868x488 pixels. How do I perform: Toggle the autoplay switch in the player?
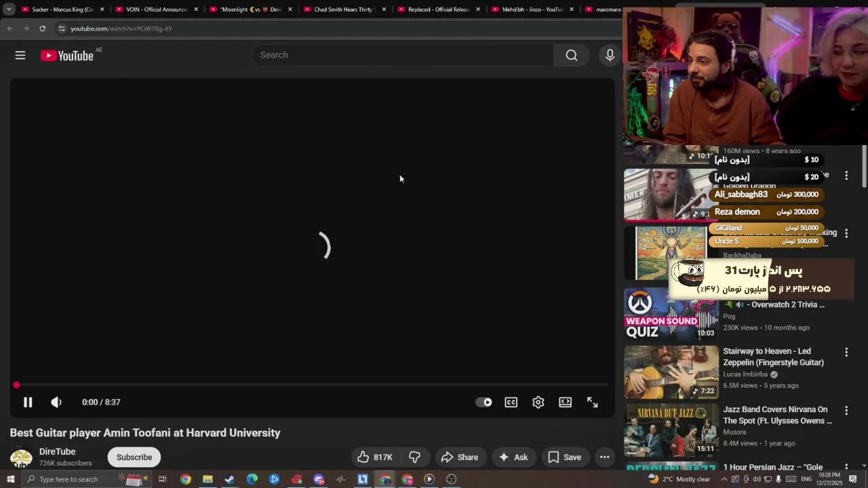click(484, 402)
